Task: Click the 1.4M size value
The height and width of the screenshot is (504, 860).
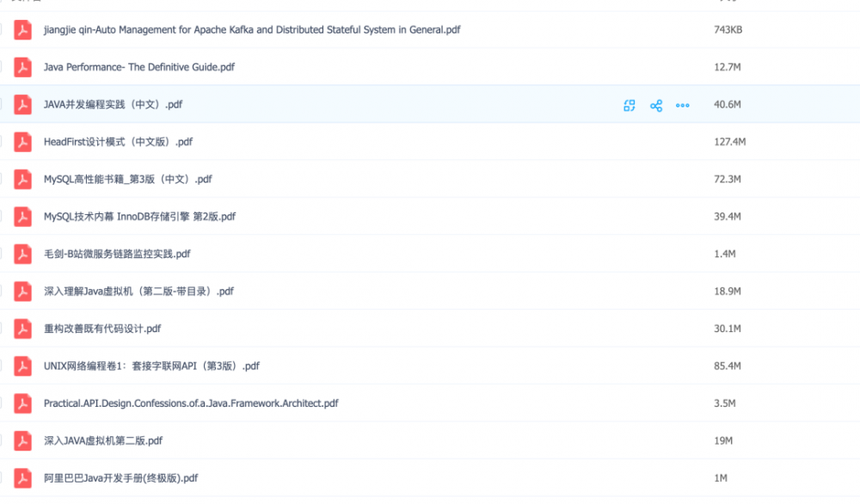Action: pyautogui.click(x=724, y=254)
